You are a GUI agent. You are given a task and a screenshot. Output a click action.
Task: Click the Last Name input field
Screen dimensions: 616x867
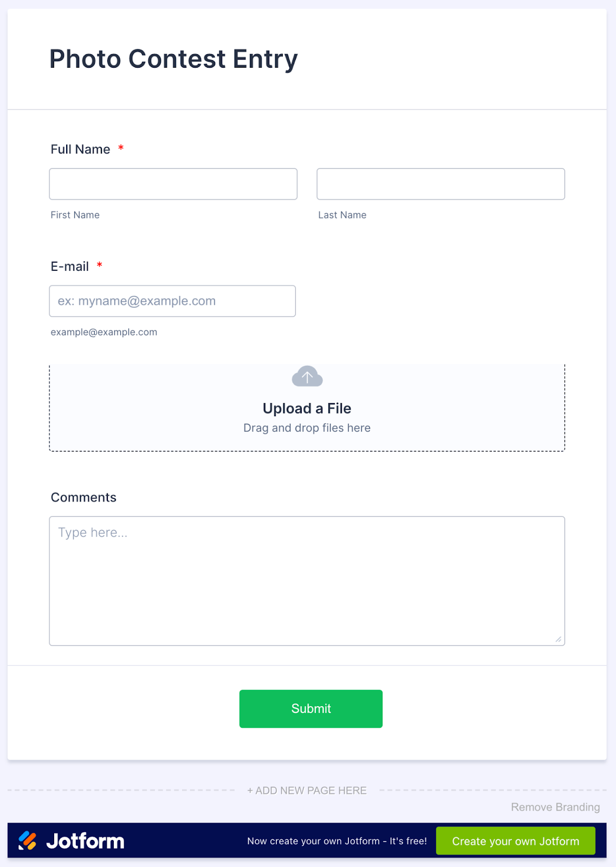[x=440, y=184]
